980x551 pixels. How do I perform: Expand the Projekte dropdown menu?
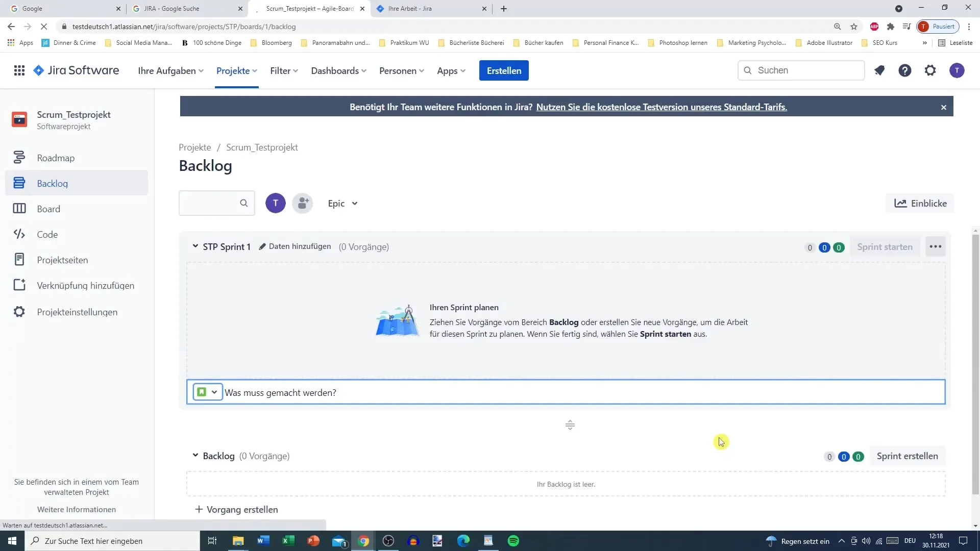pos(236,71)
